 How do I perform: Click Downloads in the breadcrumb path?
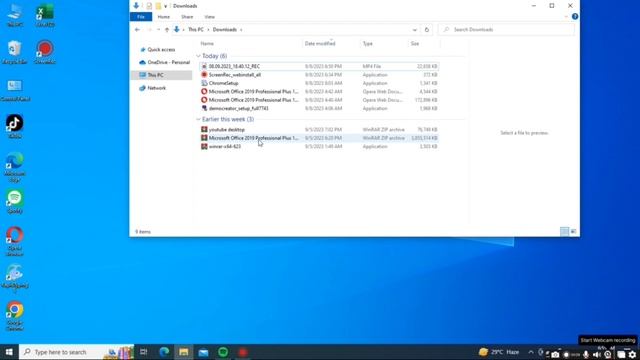click(224, 30)
